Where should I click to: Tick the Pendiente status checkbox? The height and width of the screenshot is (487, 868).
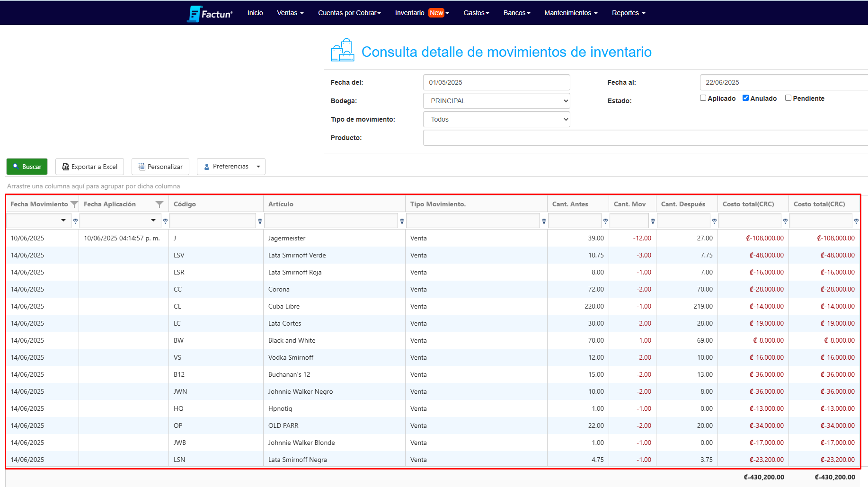pyautogui.click(x=788, y=98)
